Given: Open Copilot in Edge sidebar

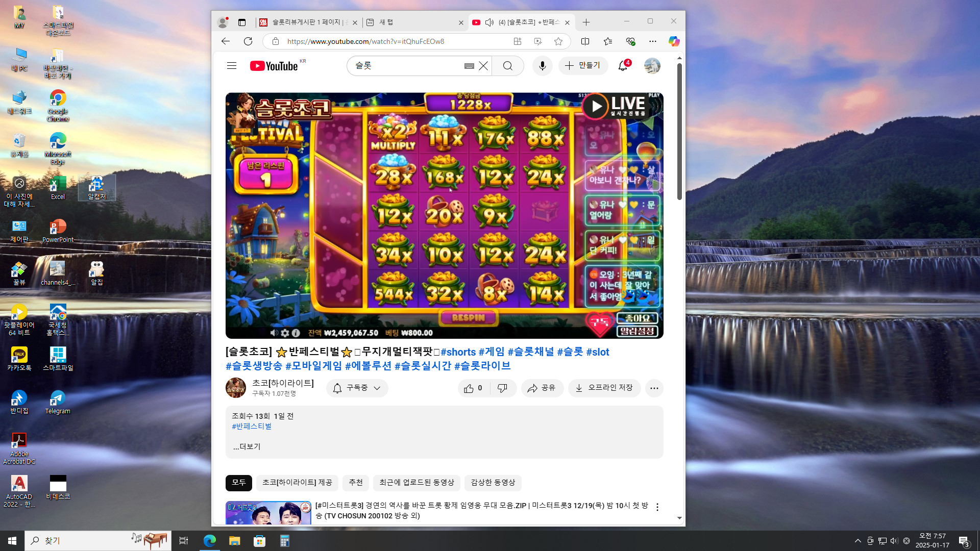Looking at the screenshot, I should (x=674, y=41).
